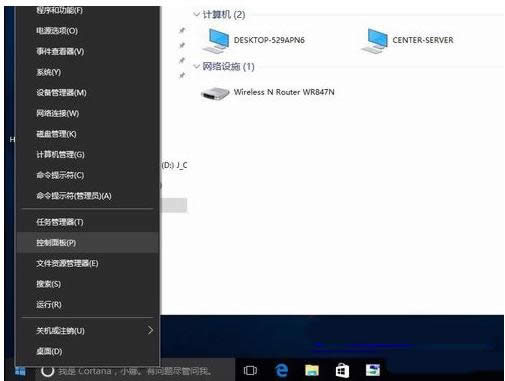The height and width of the screenshot is (381, 505).
Task: Open File Explorer from the taskbar
Action: [x=312, y=370]
